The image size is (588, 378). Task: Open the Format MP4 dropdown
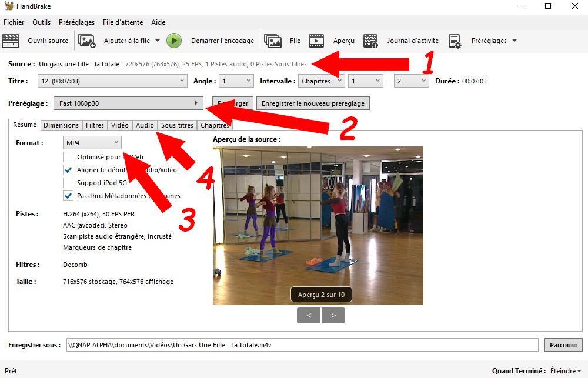pyautogui.click(x=92, y=142)
